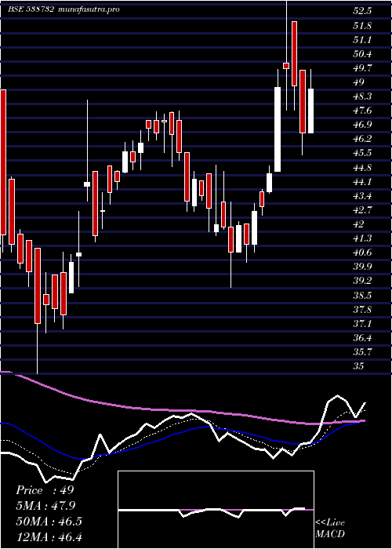
Task: Click the '12MA : 46.4' readout
Action: [49, 536]
